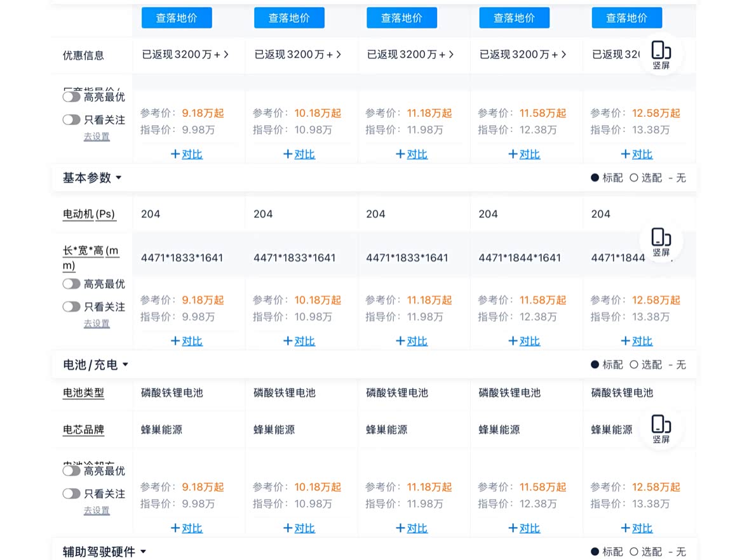Collapse the 基本参数 section

click(92, 178)
